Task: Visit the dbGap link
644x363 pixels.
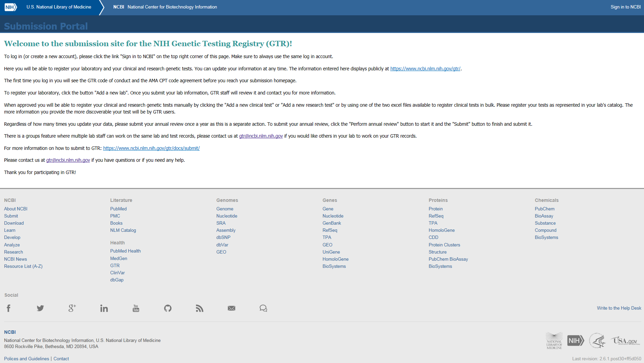Action: [117, 280]
